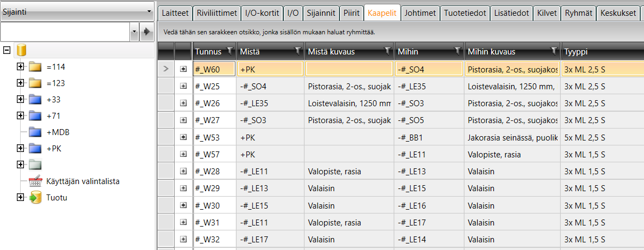Image resolution: width=644 pixels, height=250 pixels.
Task: Click the filter icon in Tunnus column
Action: pos(230,51)
